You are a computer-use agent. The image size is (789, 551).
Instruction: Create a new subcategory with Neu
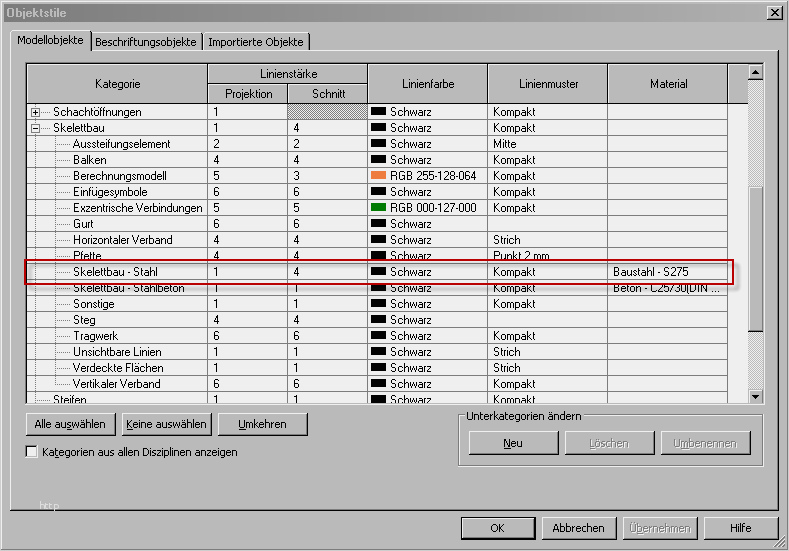[513, 443]
